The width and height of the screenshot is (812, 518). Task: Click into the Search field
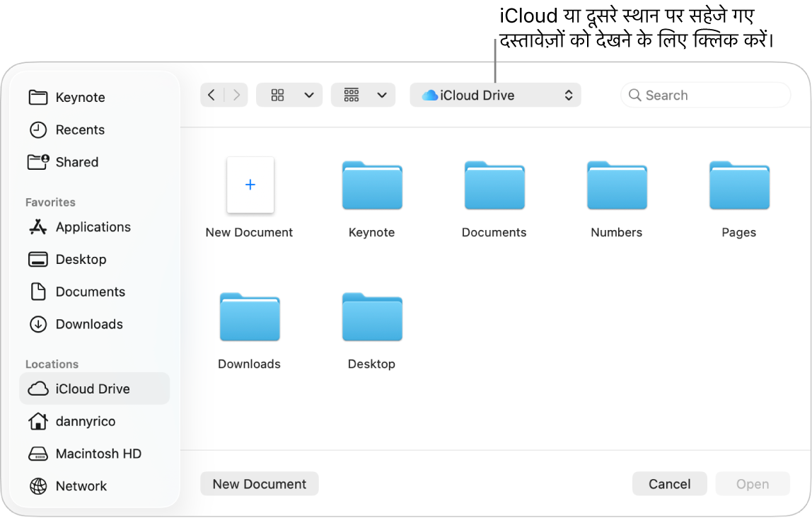pos(705,96)
